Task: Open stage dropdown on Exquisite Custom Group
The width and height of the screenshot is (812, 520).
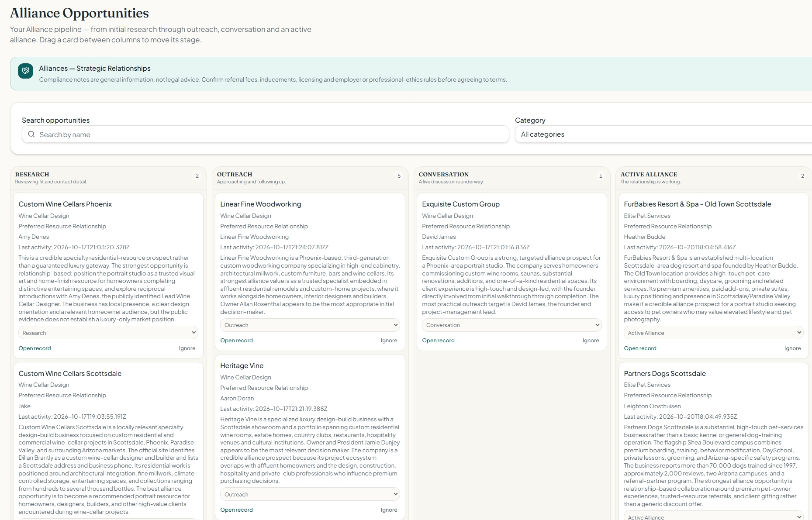Action: 511,325
